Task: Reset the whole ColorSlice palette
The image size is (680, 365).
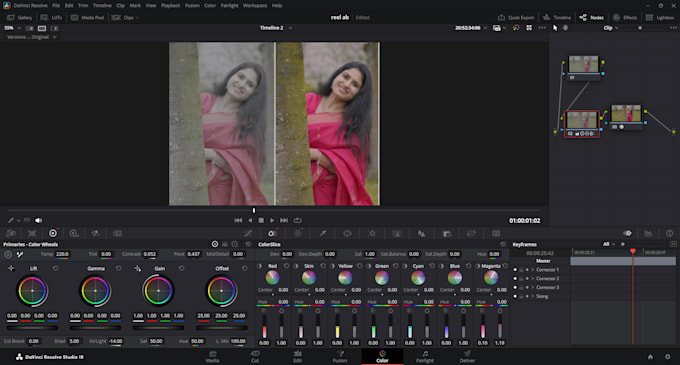Action: pos(503,244)
